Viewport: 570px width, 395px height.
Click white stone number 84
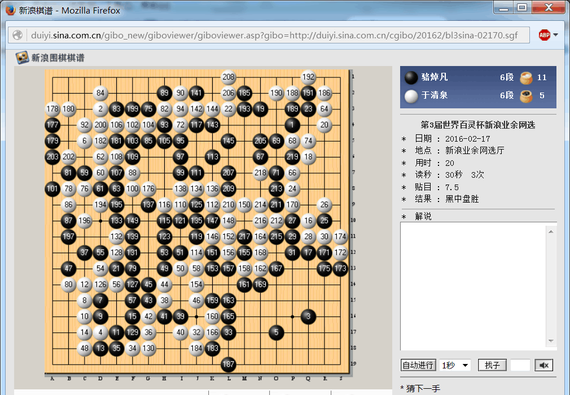(x=100, y=93)
